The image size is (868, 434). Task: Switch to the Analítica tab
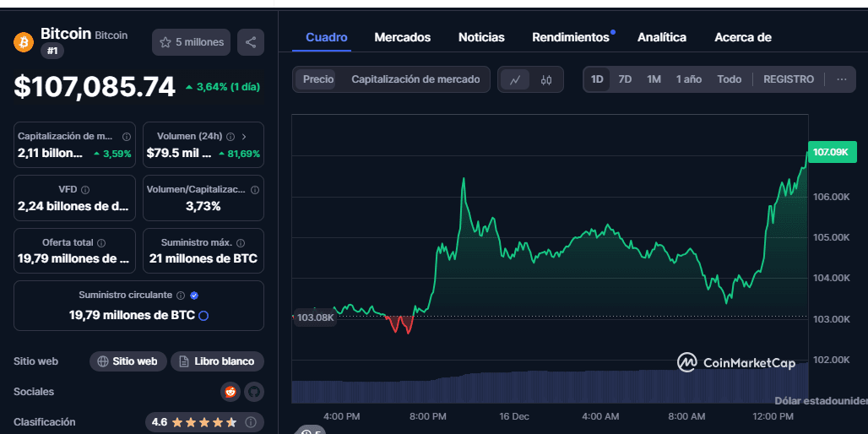(x=661, y=38)
